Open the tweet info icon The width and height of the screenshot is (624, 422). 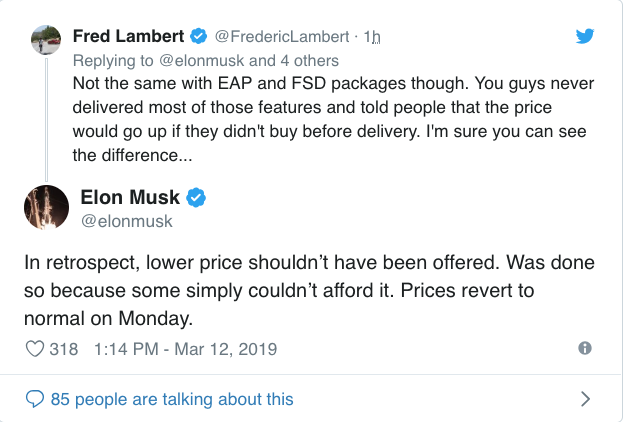[x=585, y=348]
